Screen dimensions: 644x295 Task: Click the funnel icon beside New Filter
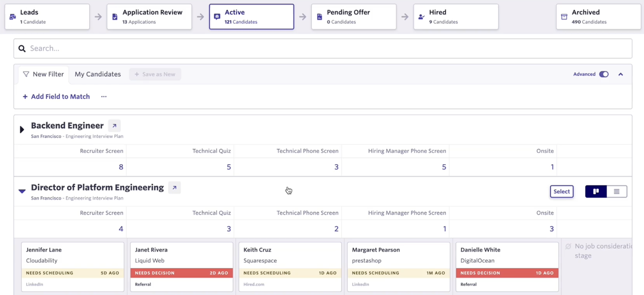click(26, 74)
